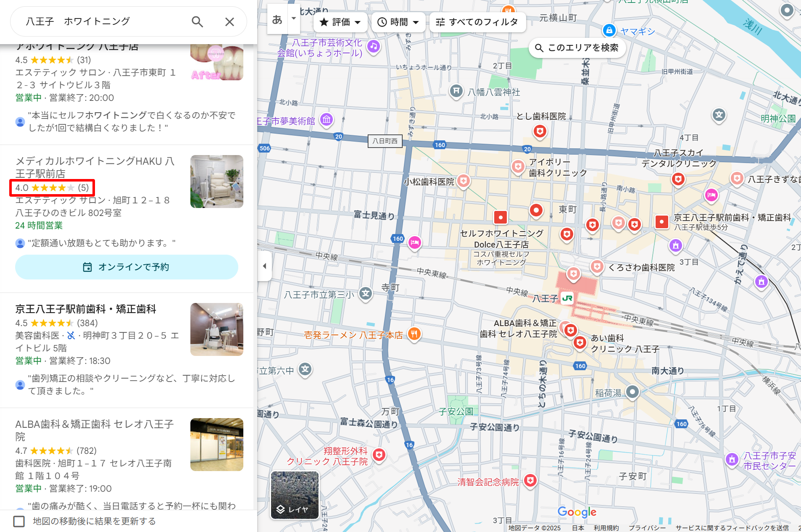Click the teeth After photo thumbnail
The width and height of the screenshot is (801, 532).
(x=217, y=63)
